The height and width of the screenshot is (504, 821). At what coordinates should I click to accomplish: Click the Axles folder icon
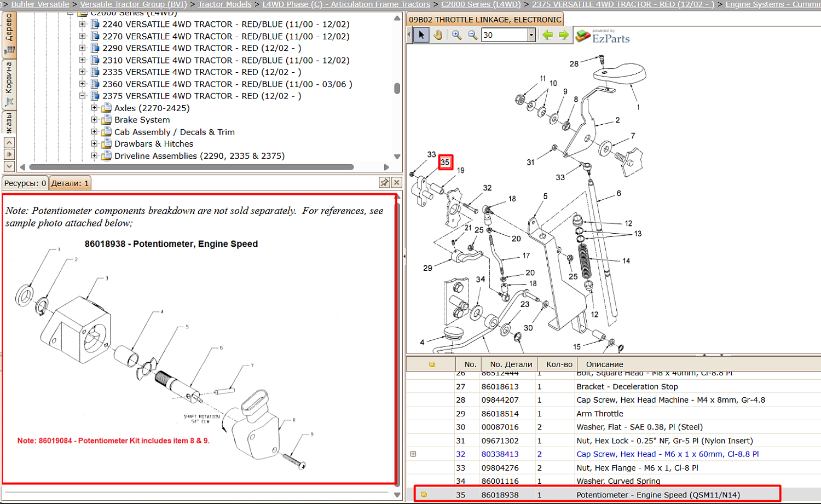point(107,108)
